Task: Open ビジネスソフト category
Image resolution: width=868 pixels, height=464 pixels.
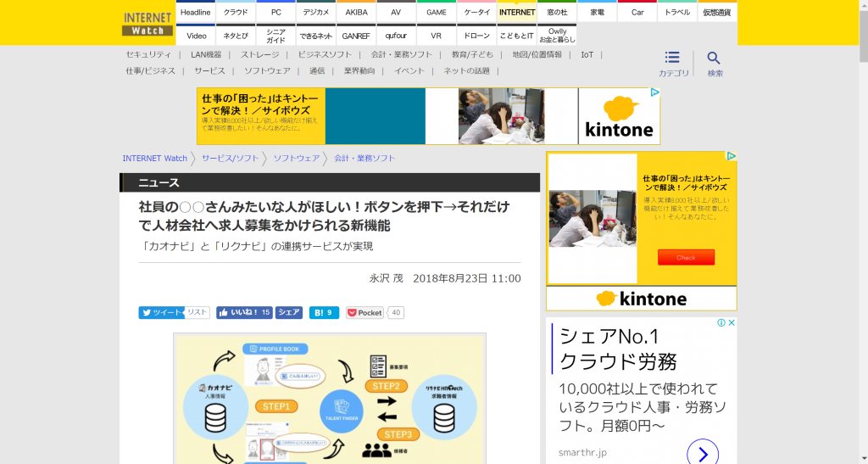Action: (x=325, y=54)
